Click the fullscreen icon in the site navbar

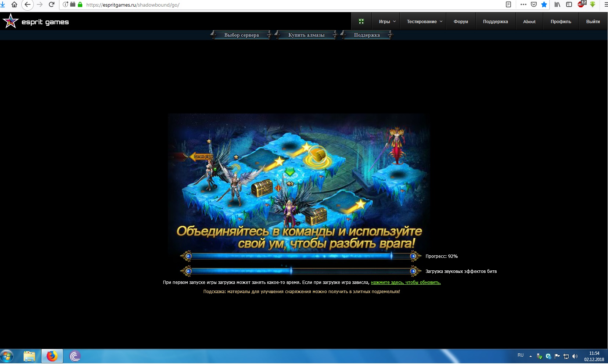pos(361,22)
